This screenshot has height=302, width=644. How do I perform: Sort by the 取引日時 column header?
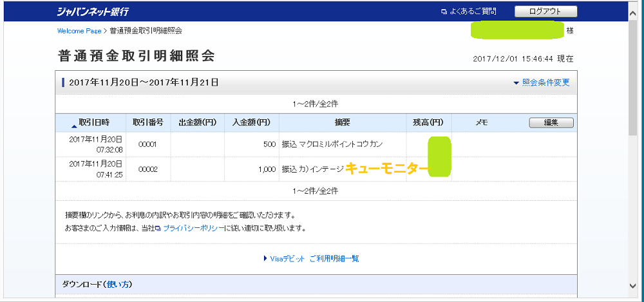point(93,122)
